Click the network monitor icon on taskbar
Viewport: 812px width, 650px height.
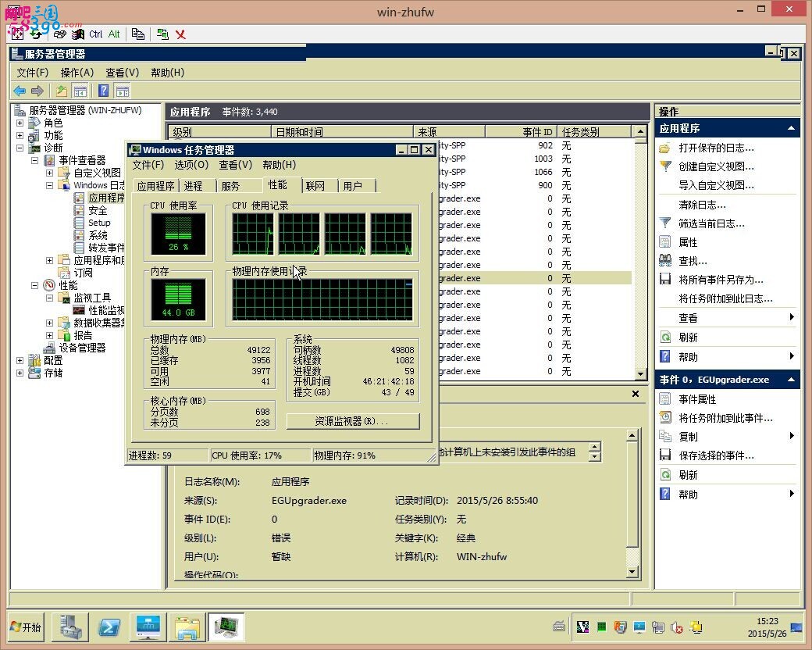pyautogui.click(x=148, y=627)
